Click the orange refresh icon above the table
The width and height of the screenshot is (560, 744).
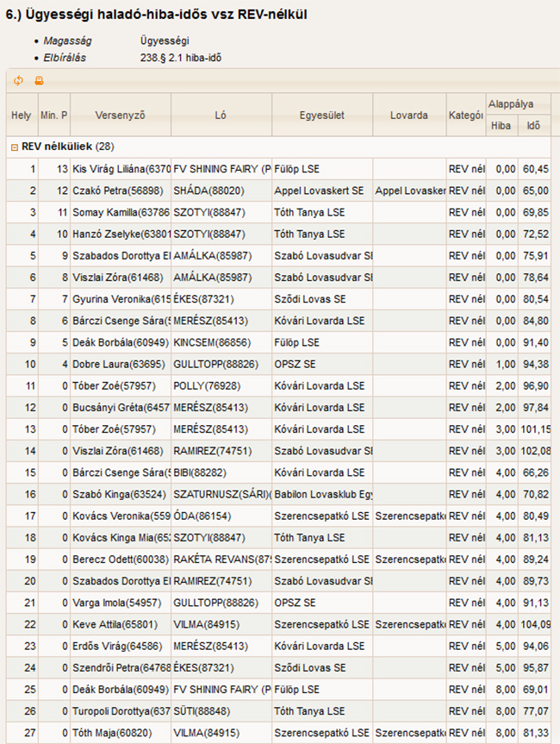click(x=19, y=81)
